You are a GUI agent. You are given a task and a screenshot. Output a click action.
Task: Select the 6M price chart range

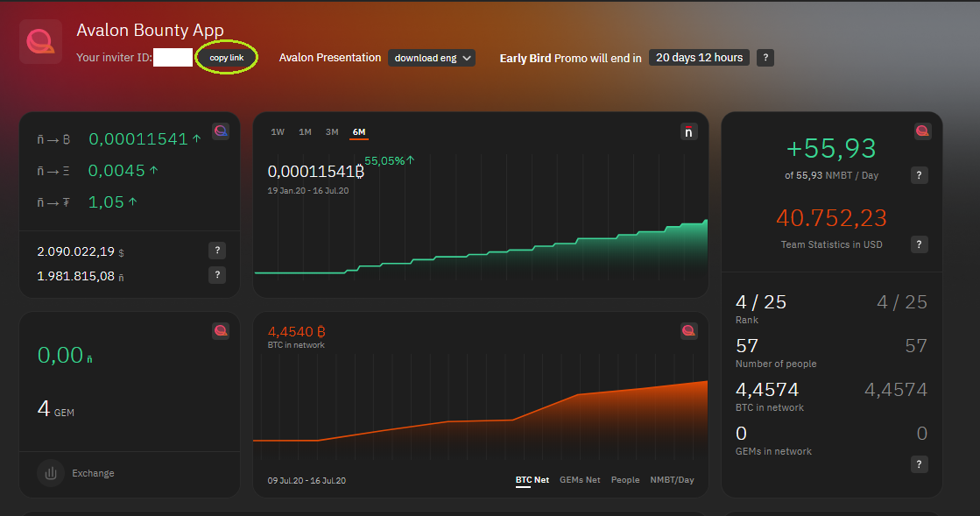pos(359,132)
